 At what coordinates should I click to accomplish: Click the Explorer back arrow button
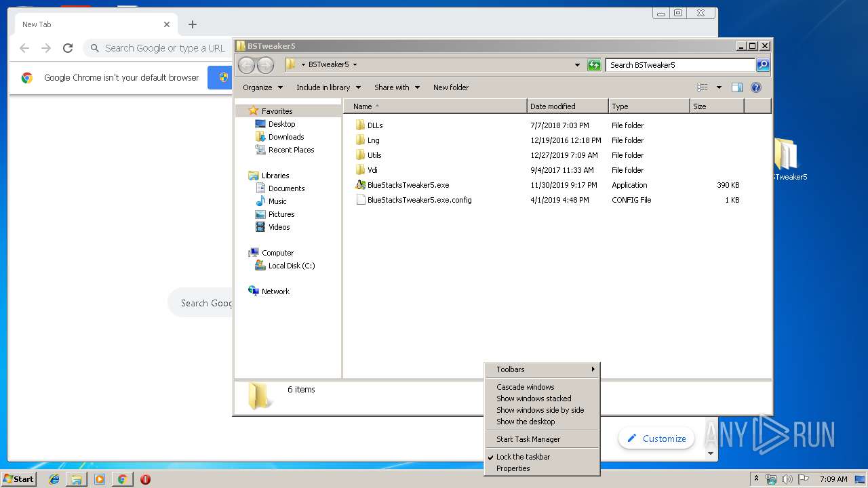click(x=247, y=65)
